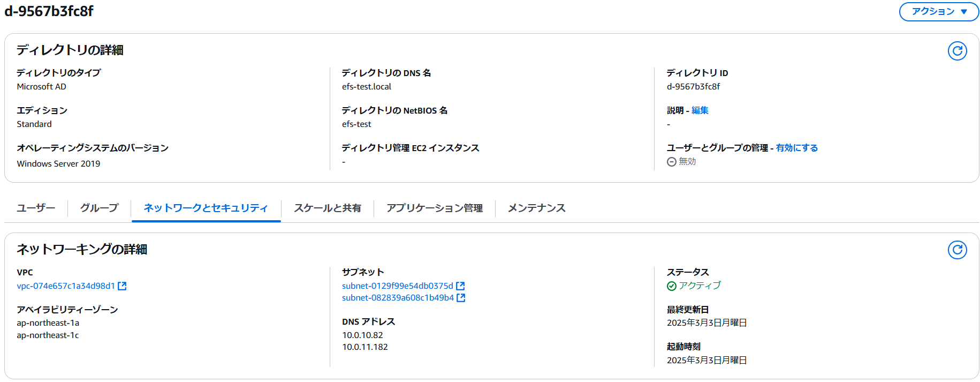The width and height of the screenshot is (980, 382).
Task: Switch to the ユーザー tab
Action: tap(36, 208)
